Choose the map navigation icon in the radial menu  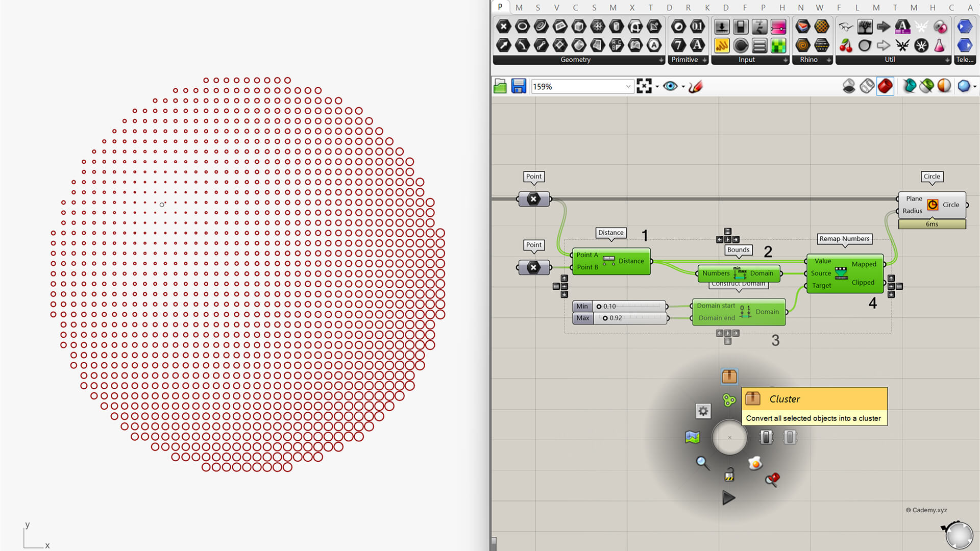coord(693,437)
